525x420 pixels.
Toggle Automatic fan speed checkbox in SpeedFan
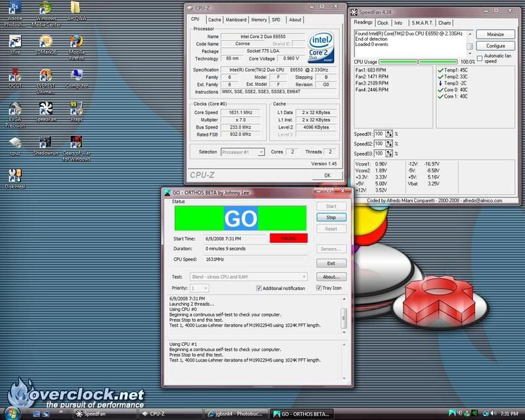click(x=480, y=58)
